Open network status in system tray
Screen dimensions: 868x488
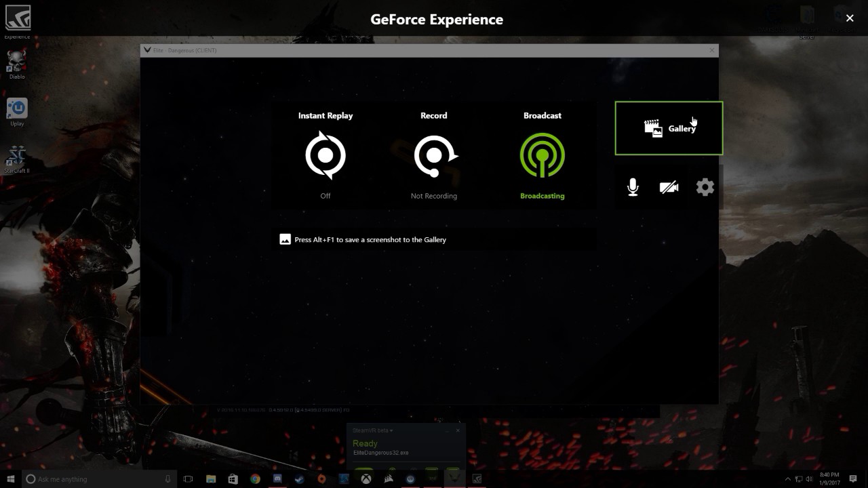click(799, 479)
